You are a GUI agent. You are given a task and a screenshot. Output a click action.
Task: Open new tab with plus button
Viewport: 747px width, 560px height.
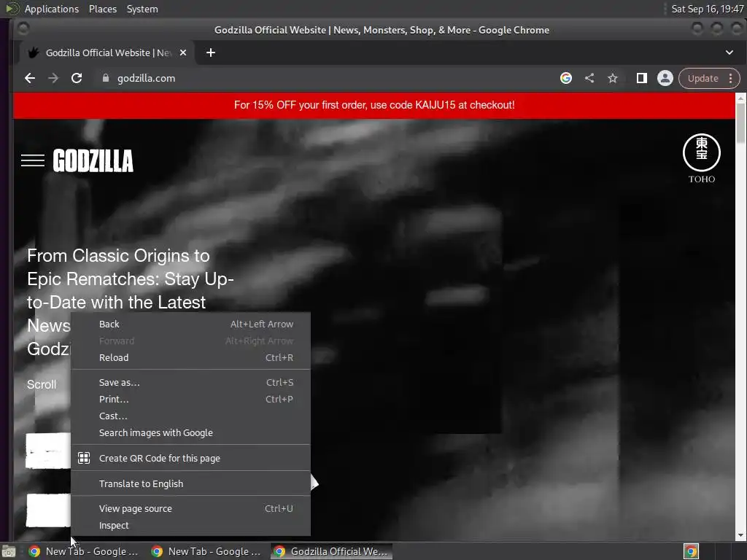(x=211, y=52)
